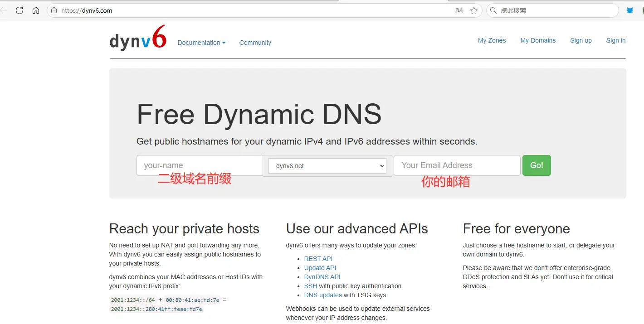Click the dynv6 logo
The image size is (644, 324).
137,39
